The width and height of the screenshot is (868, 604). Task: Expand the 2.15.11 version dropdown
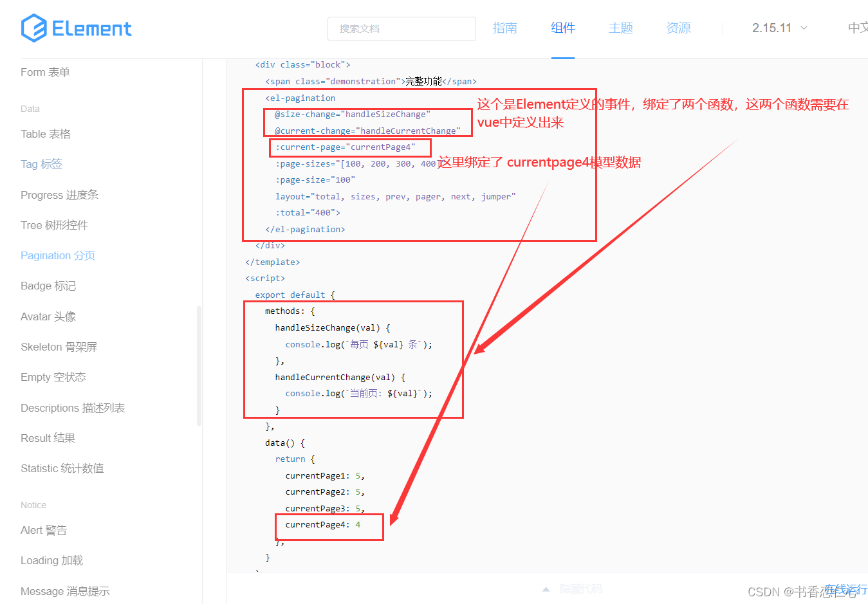pyautogui.click(x=780, y=28)
